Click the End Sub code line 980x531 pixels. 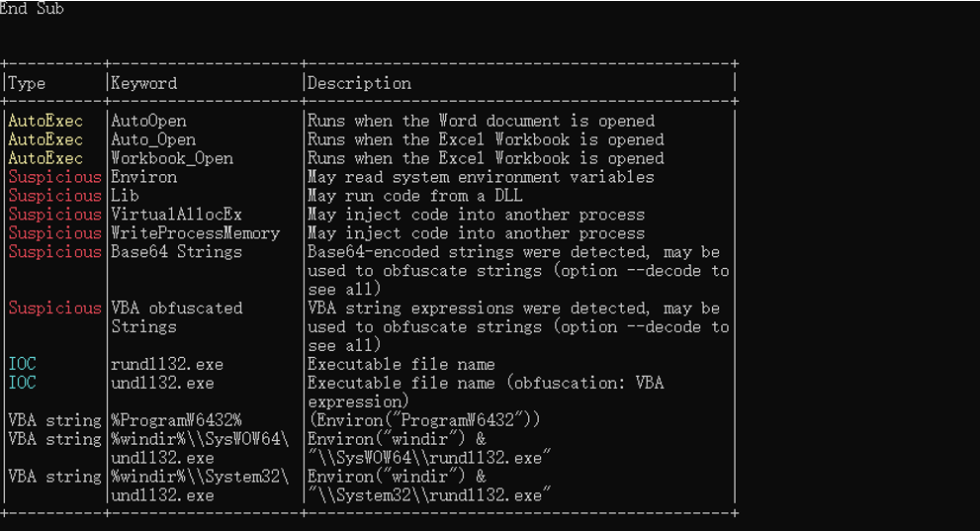(x=32, y=8)
